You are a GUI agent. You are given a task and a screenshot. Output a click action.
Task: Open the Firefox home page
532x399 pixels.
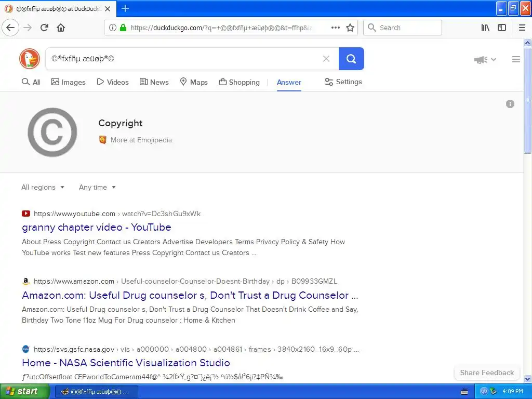coord(61,28)
